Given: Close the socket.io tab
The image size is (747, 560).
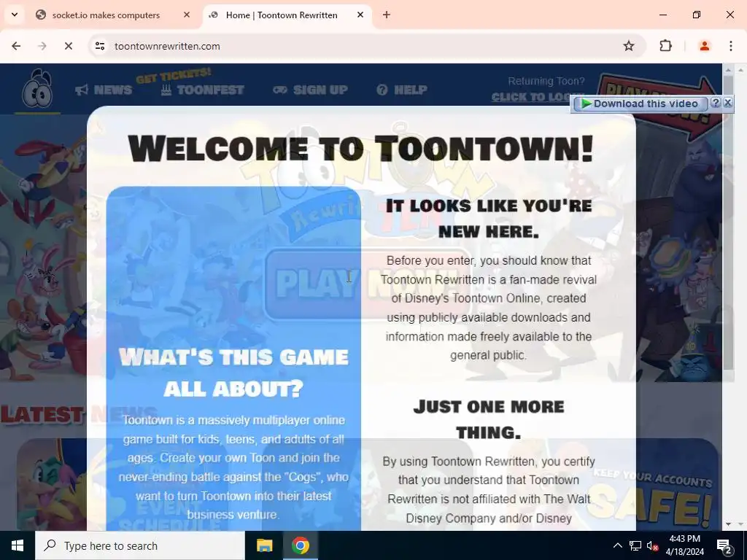Looking at the screenshot, I should pos(187,15).
